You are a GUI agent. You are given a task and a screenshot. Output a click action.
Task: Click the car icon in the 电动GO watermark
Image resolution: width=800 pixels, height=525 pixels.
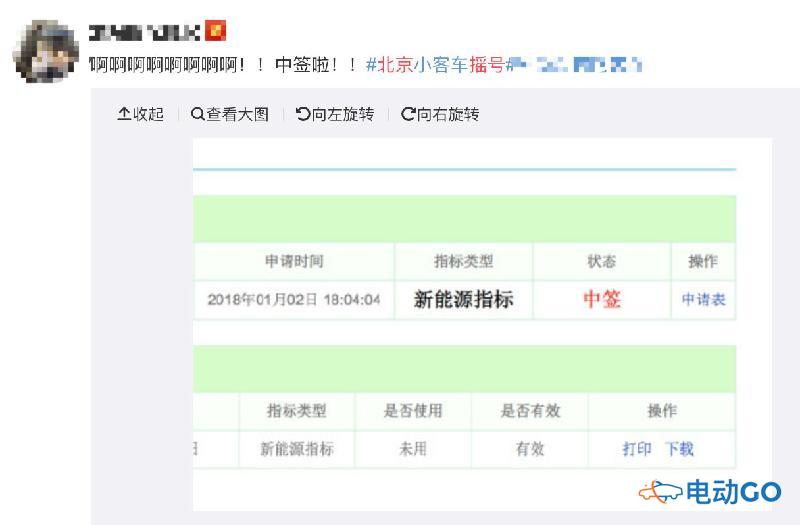coord(660,491)
